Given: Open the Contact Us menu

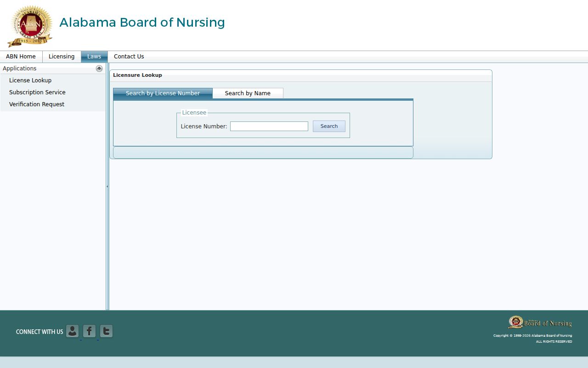Looking at the screenshot, I should pyautogui.click(x=129, y=57).
